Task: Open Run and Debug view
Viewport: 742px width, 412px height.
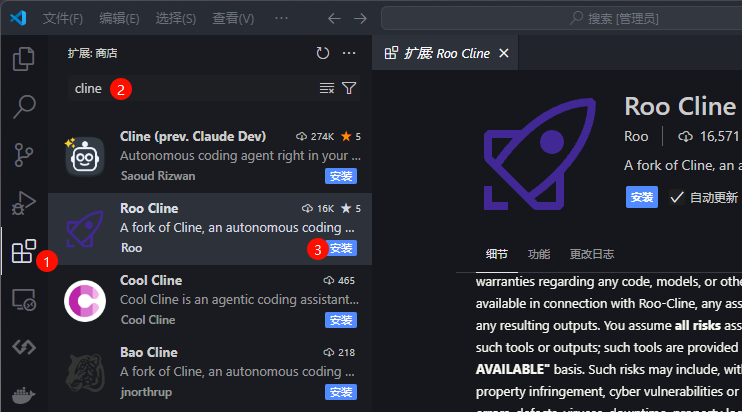Action: click(x=24, y=203)
